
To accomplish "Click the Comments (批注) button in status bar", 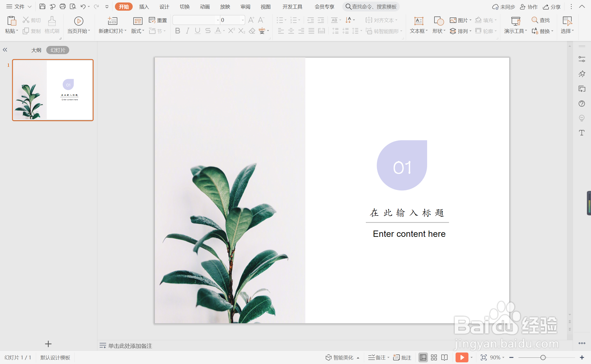I will click(x=402, y=357).
